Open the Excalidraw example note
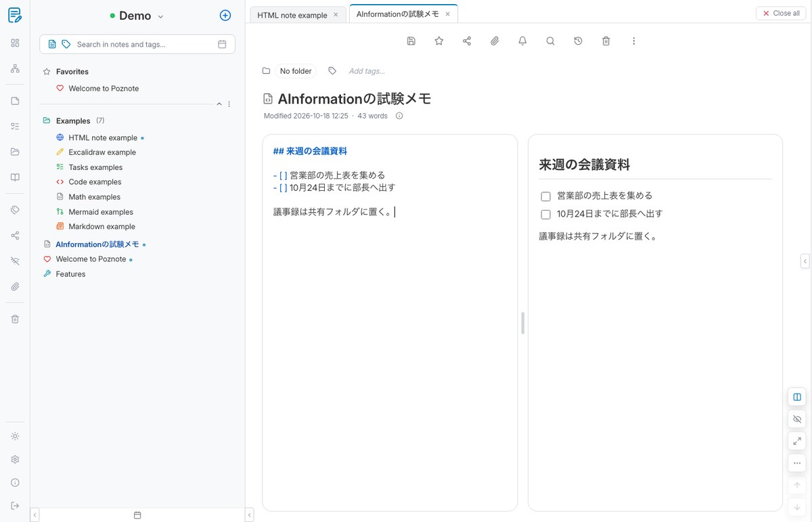 102,152
